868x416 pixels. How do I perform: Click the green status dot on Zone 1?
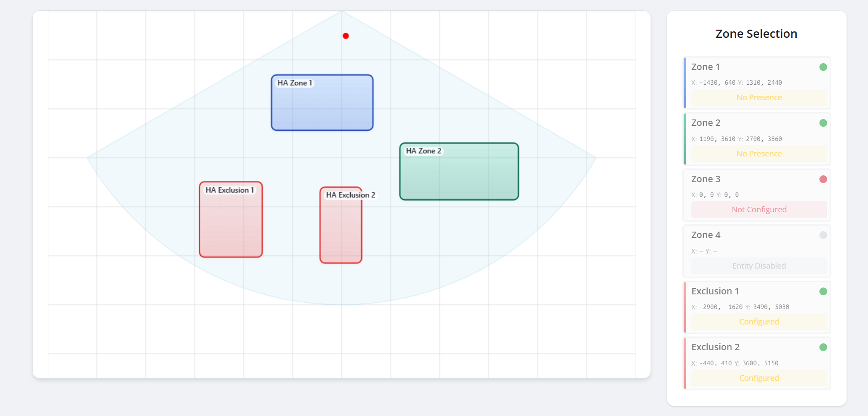[x=823, y=67]
